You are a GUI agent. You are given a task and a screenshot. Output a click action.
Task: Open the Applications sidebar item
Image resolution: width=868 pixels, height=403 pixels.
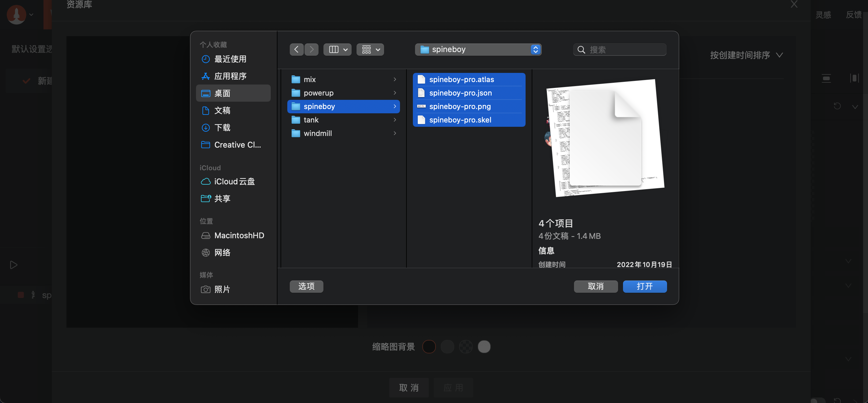[230, 76]
